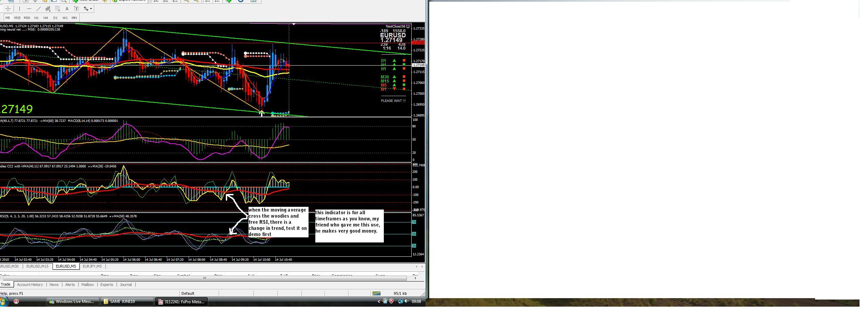Toggle the H1 timeframe button
The width and height of the screenshot is (868, 326).
[x=36, y=18]
